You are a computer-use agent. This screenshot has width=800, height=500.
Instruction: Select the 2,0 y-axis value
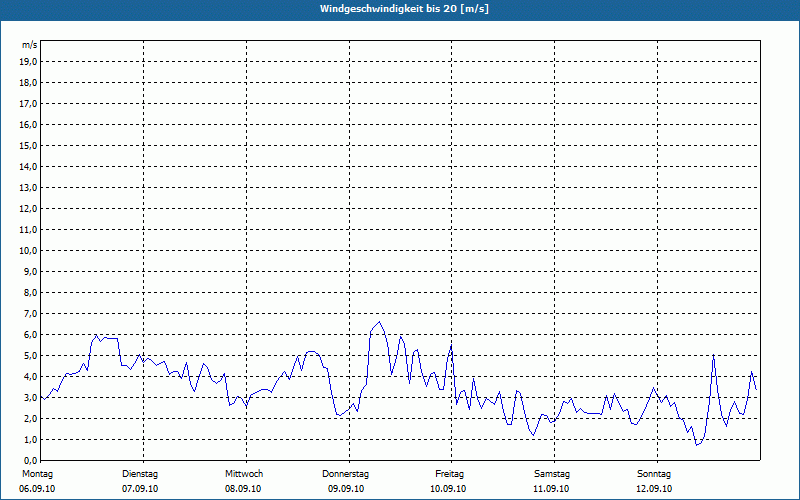tap(31, 418)
